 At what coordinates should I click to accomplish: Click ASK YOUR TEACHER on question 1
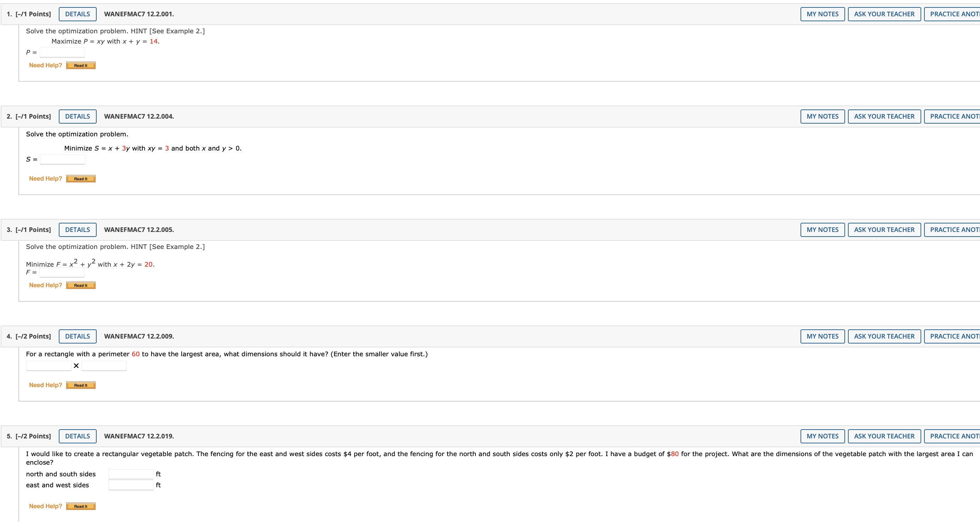[x=884, y=14]
